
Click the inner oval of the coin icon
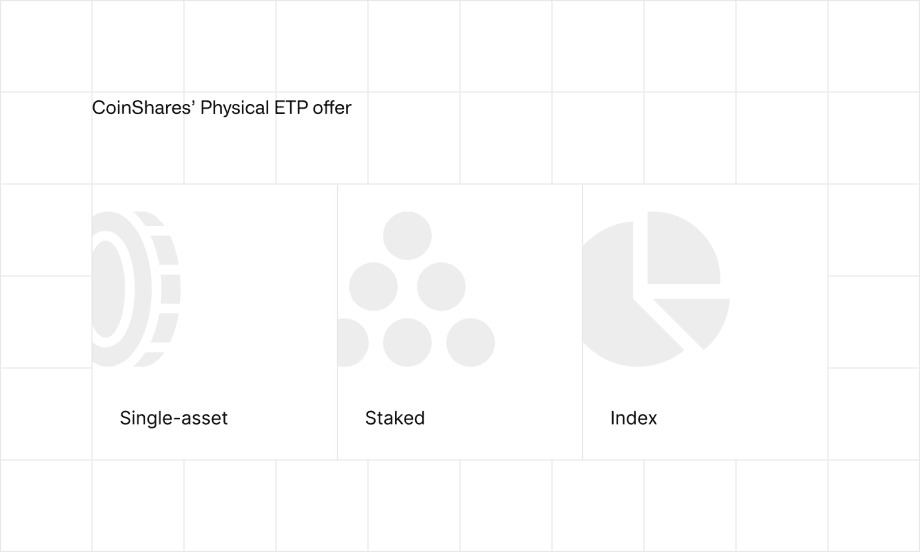tap(109, 289)
